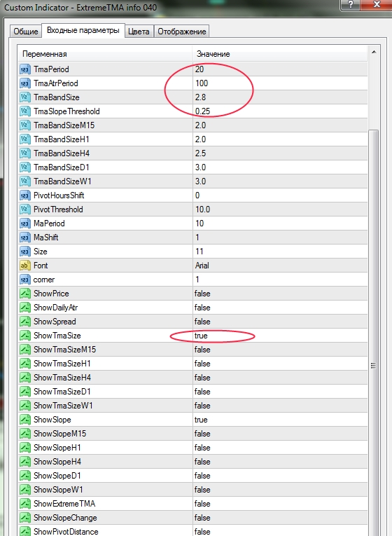Click the bool icon beside ShowSlopeW1

point(25,490)
